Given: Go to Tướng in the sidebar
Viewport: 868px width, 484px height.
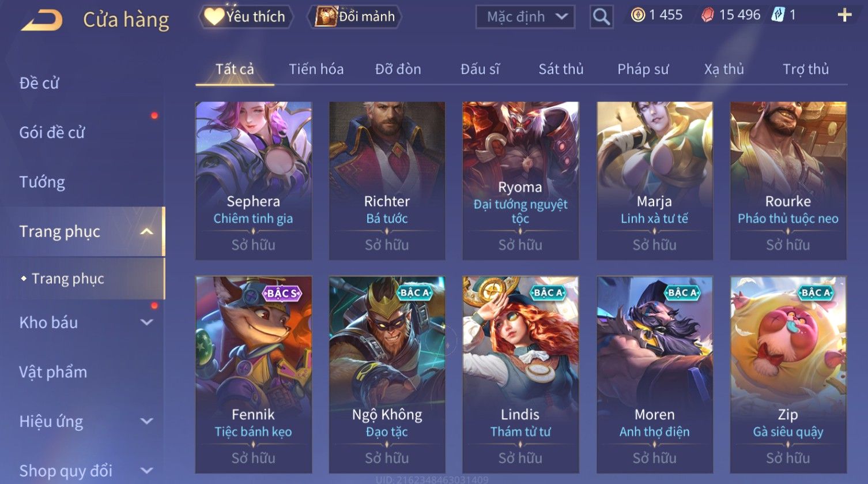Looking at the screenshot, I should 42,182.
